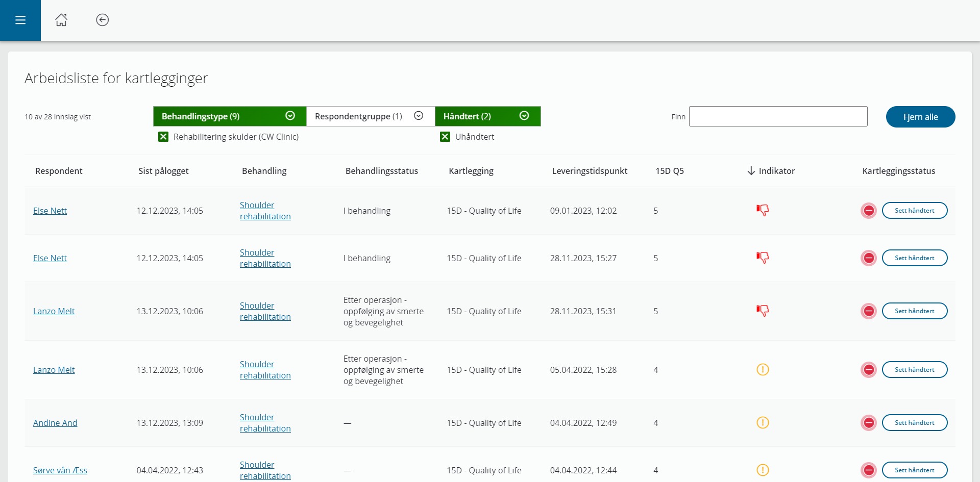Click the red status circle on Sørve vån Æss's row
980x482 pixels.
point(869,470)
